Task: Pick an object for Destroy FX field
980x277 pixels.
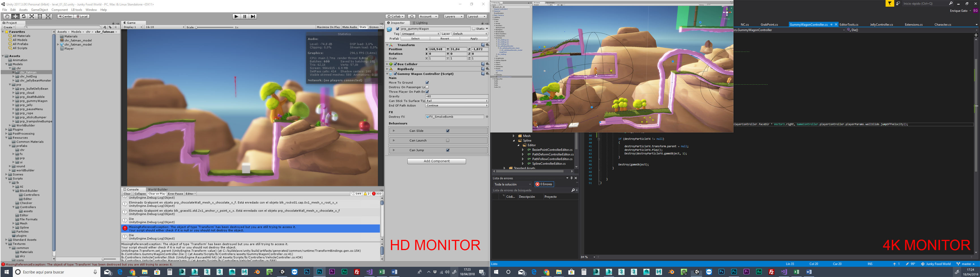Action: coord(487,117)
